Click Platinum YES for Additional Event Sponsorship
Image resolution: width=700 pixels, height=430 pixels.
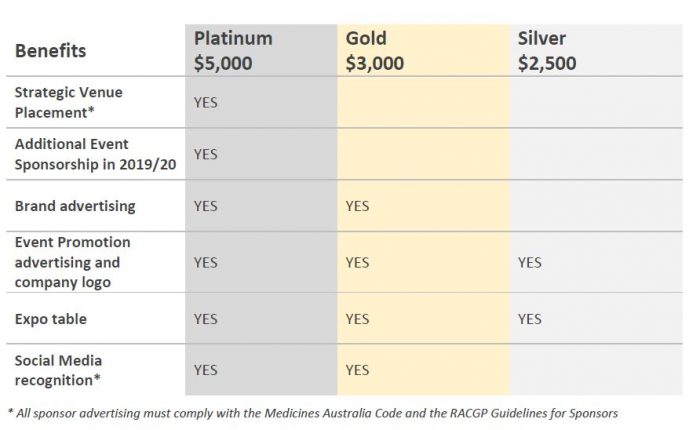pyautogui.click(x=205, y=154)
